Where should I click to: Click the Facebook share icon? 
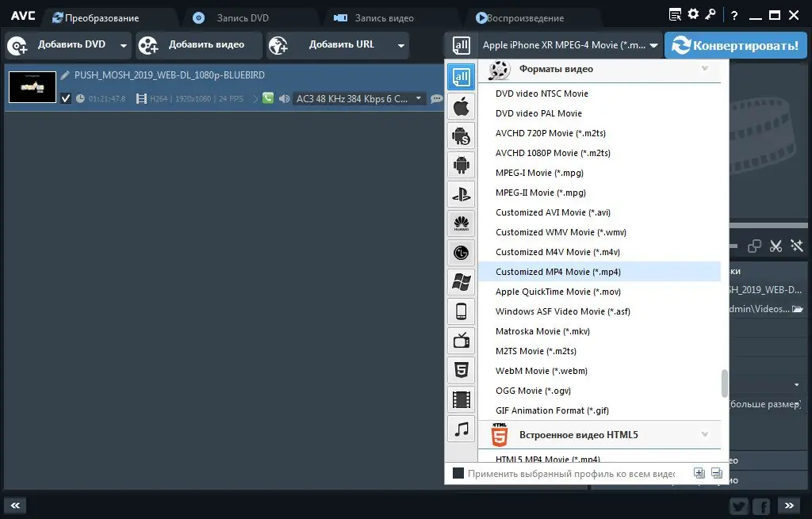tap(762, 506)
